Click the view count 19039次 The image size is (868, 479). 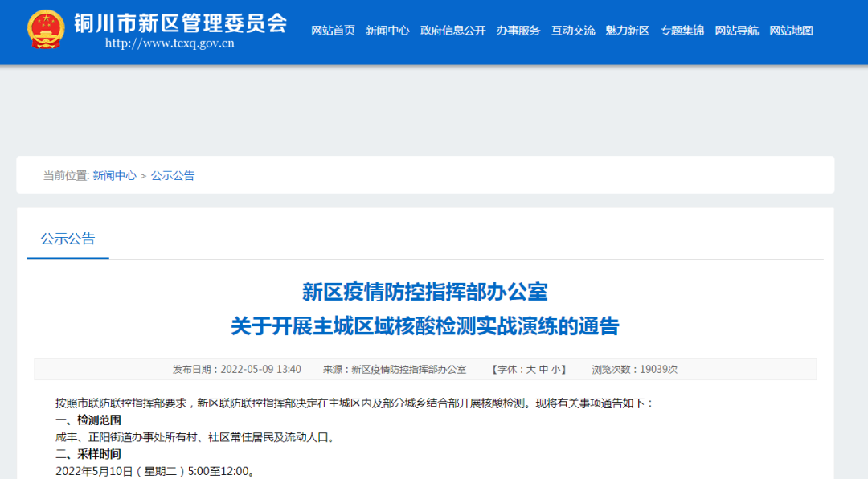coord(659,370)
